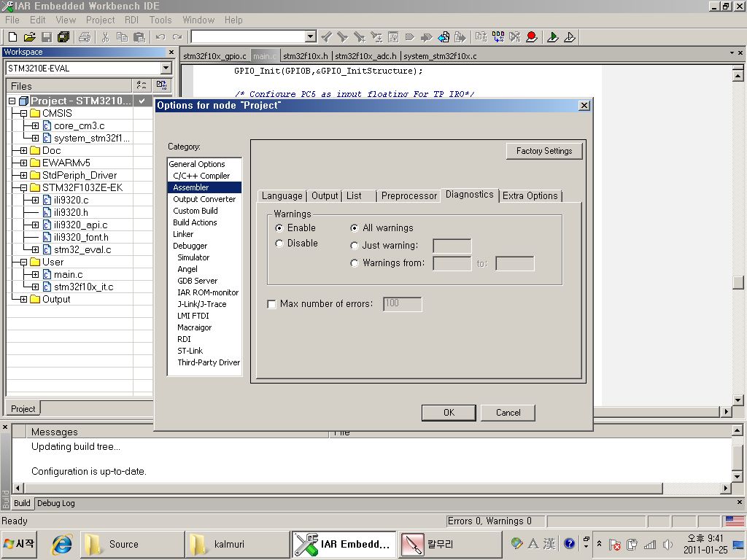The width and height of the screenshot is (747, 560).
Task: Select the Enable warnings radio button
Action: (279, 228)
